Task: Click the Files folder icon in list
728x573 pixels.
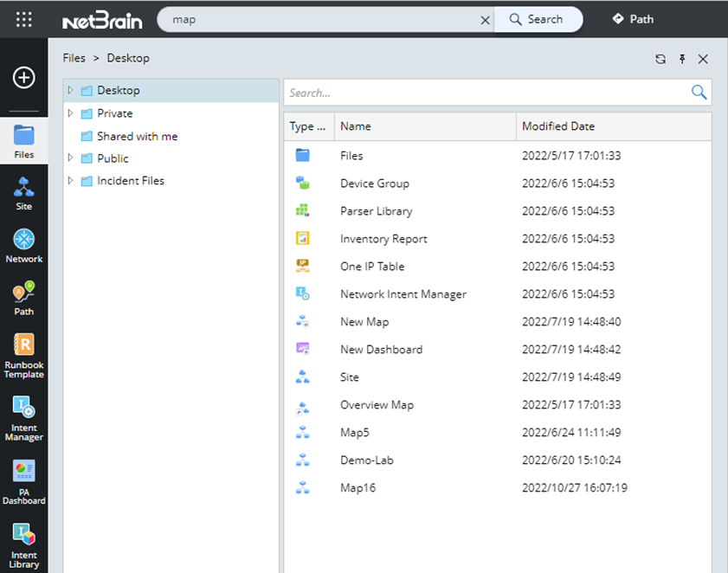Action: 303,155
